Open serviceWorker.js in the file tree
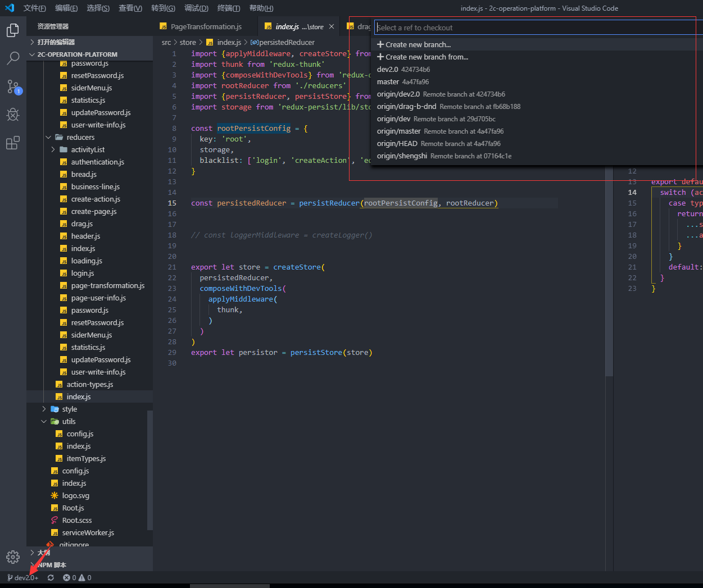Screen dimensions: 703x588 88,532
